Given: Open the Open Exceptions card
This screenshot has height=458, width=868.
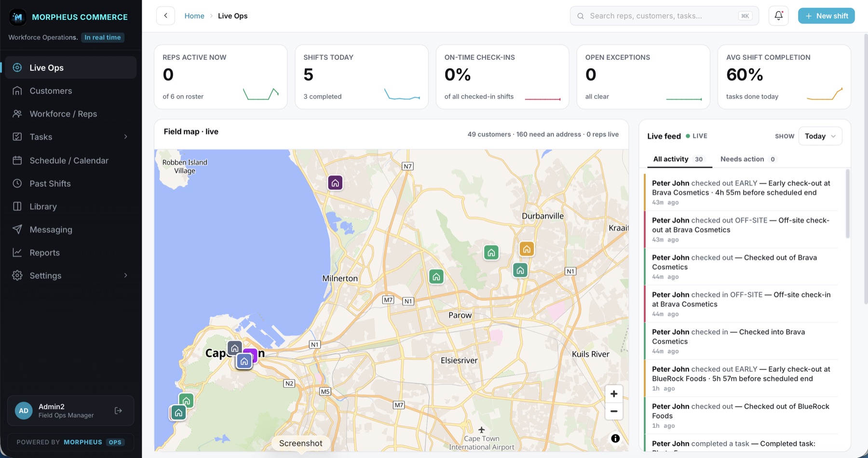Looking at the screenshot, I should (643, 77).
